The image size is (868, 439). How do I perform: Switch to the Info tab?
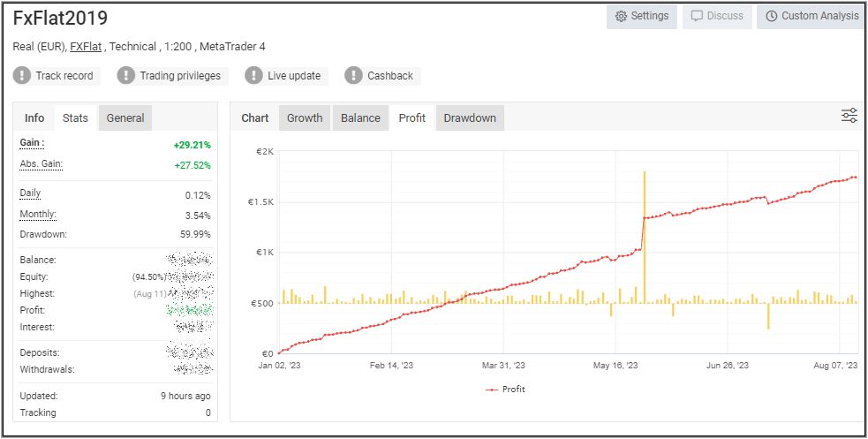34,117
